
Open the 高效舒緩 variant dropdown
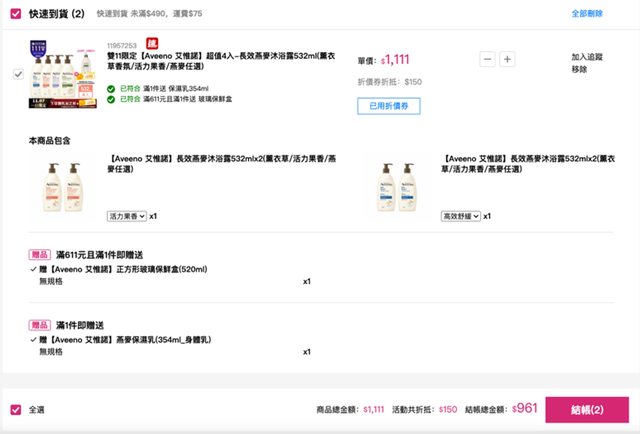pos(461,215)
